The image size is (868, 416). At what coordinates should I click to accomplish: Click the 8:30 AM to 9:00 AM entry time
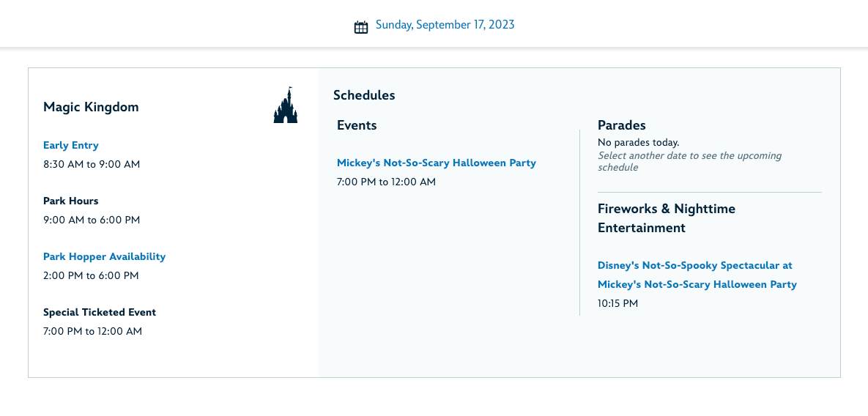point(92,164)
